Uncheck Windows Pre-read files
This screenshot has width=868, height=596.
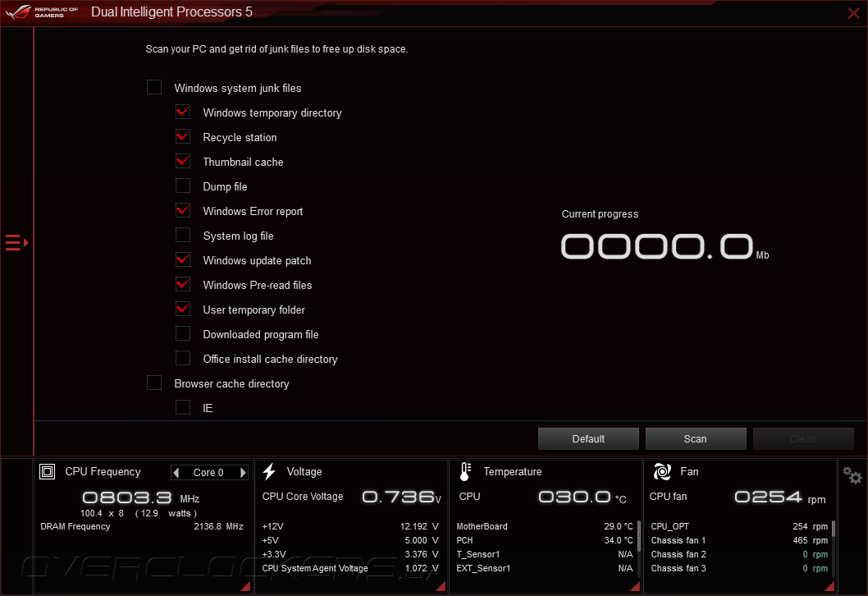coord(183,285)
